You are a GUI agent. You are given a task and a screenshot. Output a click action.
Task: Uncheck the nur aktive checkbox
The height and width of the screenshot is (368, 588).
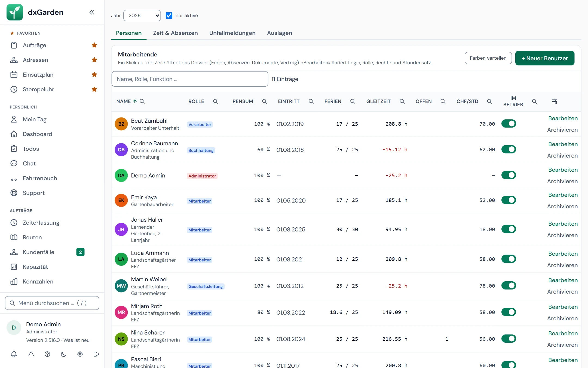[x=169, y=16]
